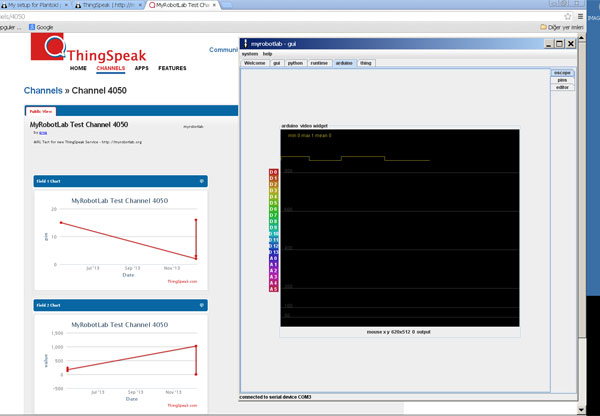Toggle pin D13 trace
The width and height of the screenshot is (600, 416).
coord(273,252)
